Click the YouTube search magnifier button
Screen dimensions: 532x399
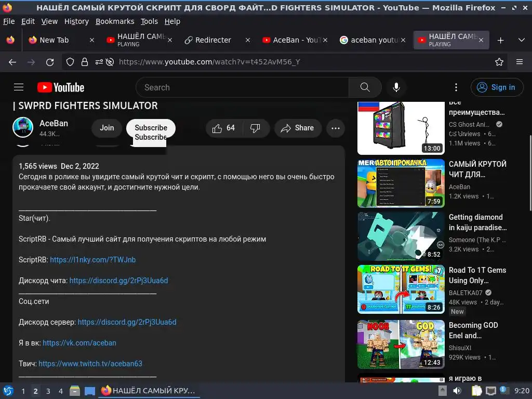point(365,87)
